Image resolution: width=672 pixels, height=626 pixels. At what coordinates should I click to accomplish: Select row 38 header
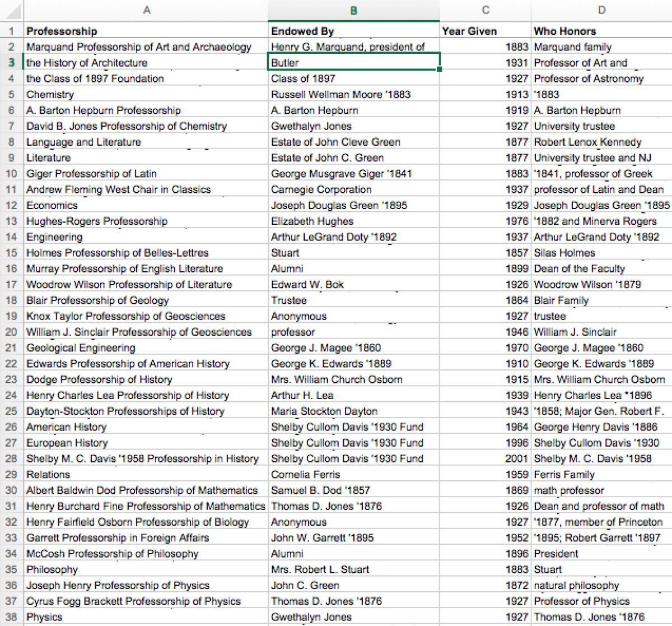[x=12, y=617]
